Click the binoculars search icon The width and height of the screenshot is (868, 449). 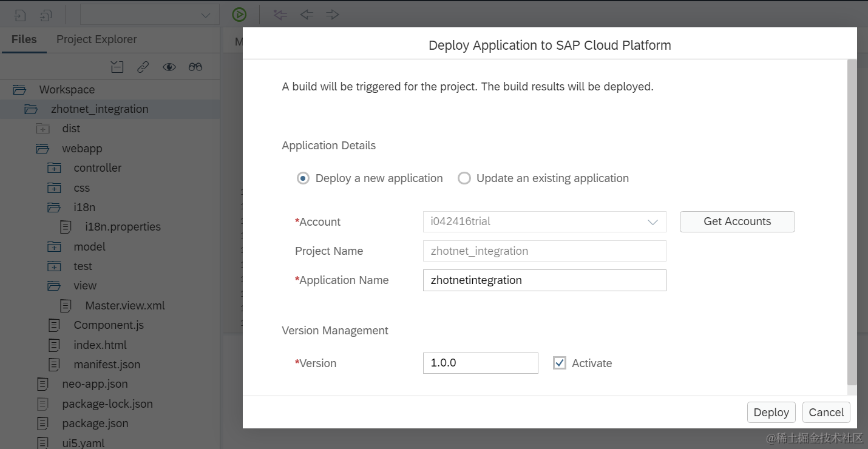[x=195, y=67]
